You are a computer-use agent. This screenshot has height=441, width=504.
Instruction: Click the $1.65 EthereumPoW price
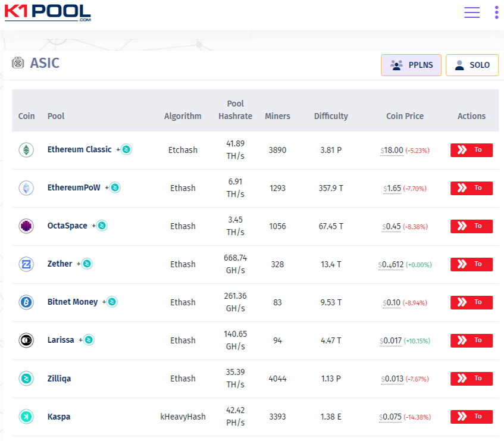coord(392,188)
